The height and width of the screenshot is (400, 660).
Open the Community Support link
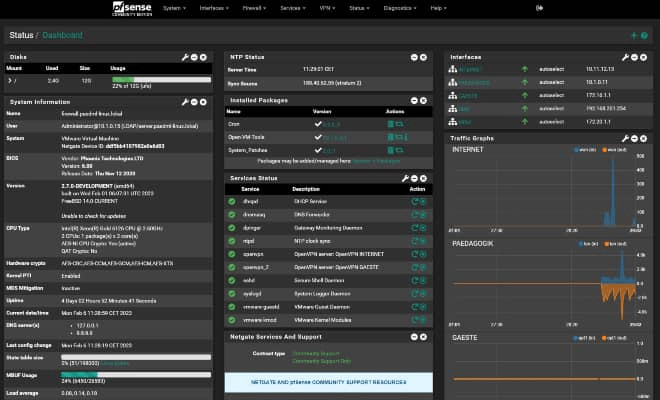point(316,354)
